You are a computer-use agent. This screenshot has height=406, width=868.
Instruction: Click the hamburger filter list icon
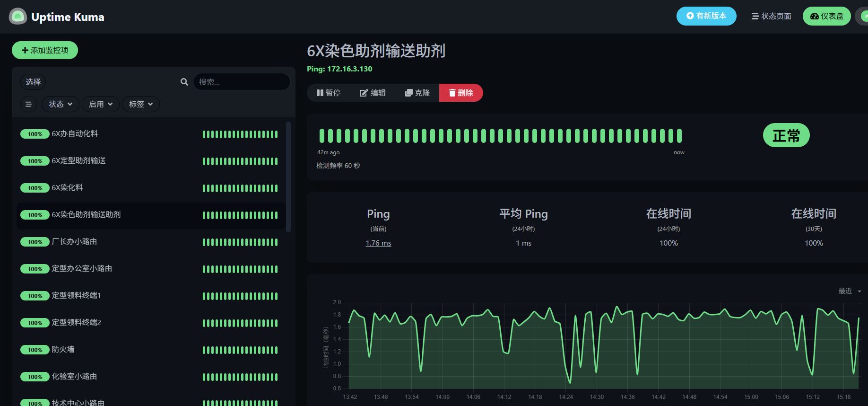[x=28, y=104]
